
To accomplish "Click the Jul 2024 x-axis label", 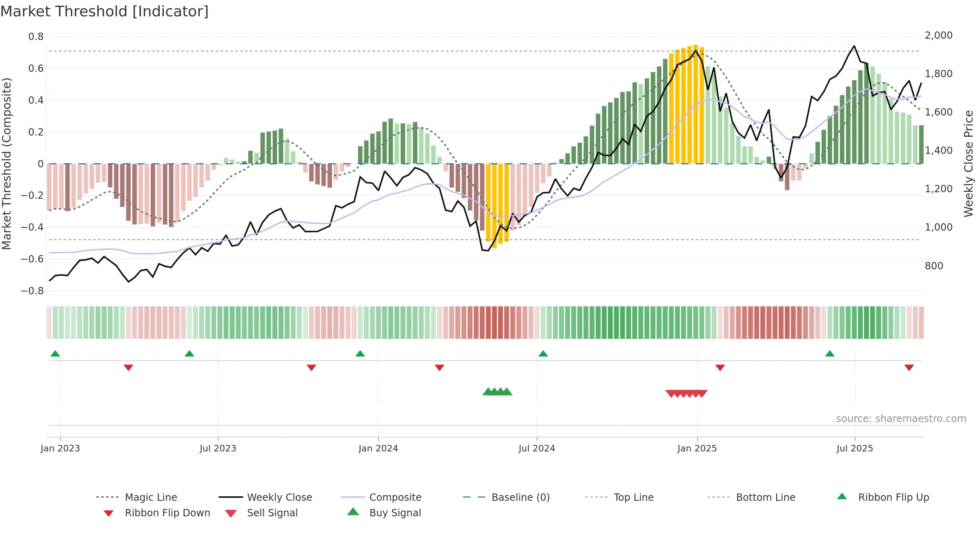I will point(537,448).
